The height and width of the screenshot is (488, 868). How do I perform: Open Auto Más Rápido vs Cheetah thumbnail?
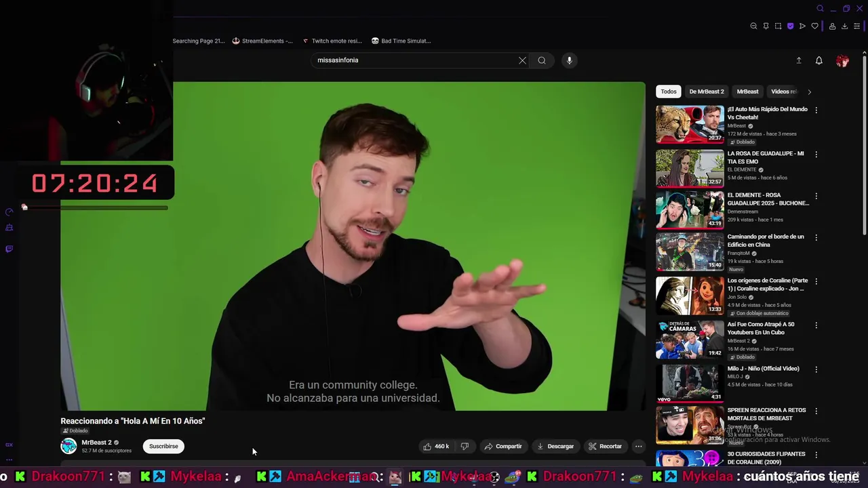(690, 124)
